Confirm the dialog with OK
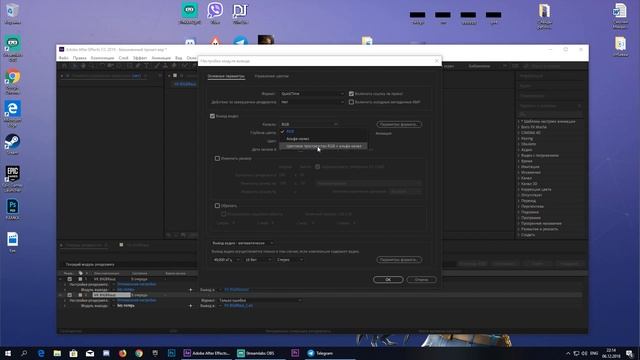Image resolution: width=640 pixels, height=360 pixels. coord(388,280)
